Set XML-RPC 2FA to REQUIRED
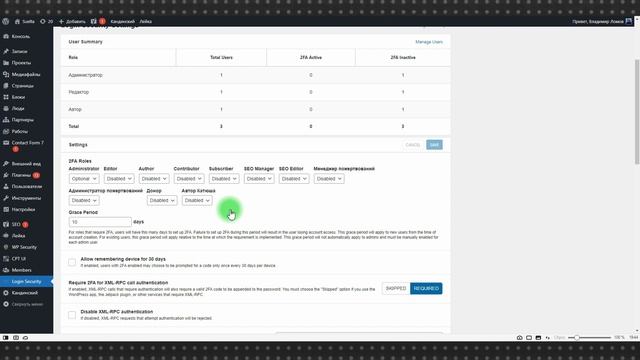 (x=426, y=289)
